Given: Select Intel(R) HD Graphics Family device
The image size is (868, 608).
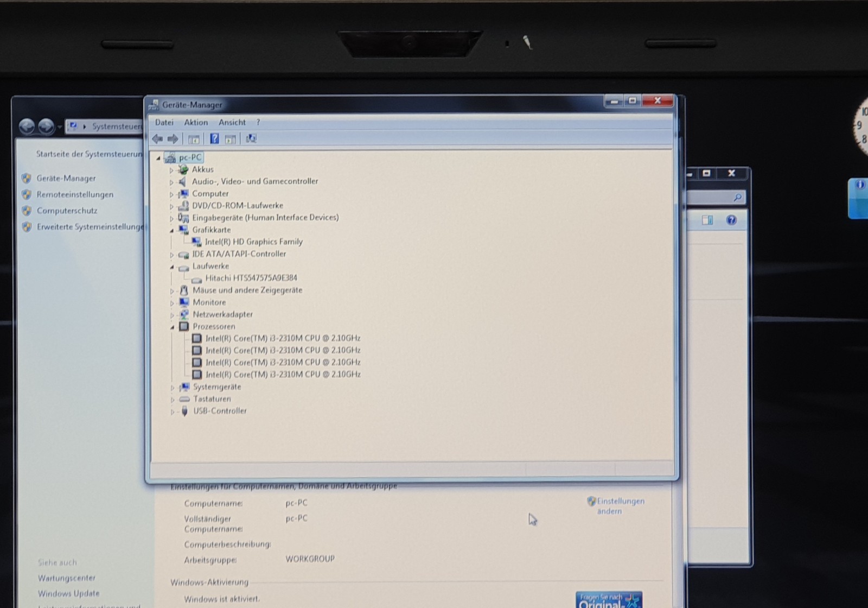Looking at the screenshot, I should tap(254, 242).
